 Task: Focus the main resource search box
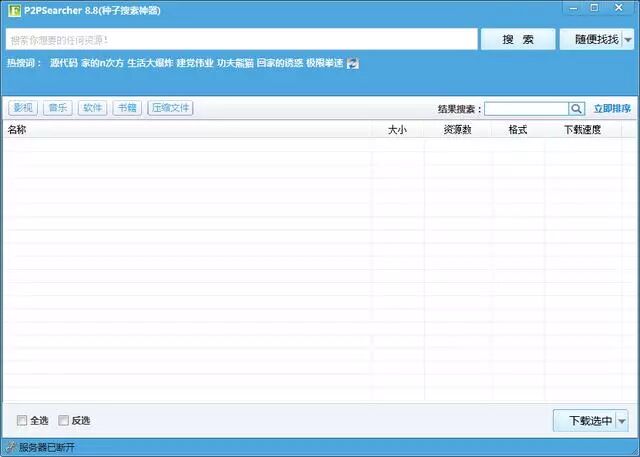tap(242, 40)
